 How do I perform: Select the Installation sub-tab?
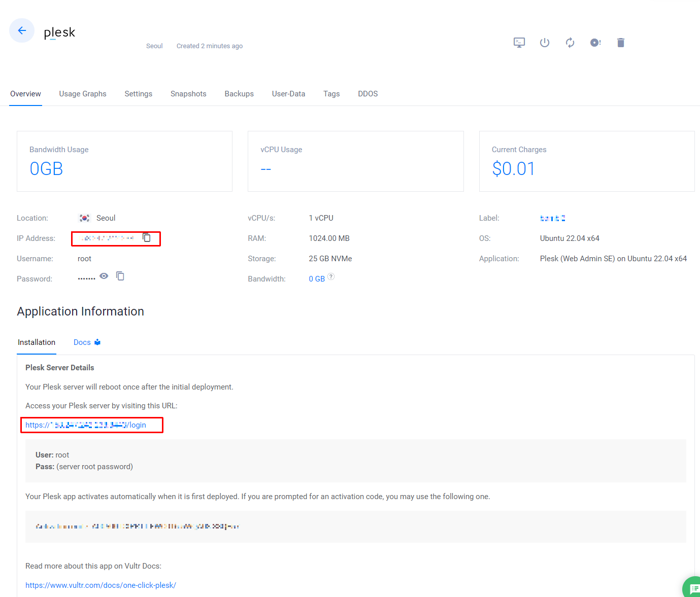pyautogui.click(x=37, y=342)
